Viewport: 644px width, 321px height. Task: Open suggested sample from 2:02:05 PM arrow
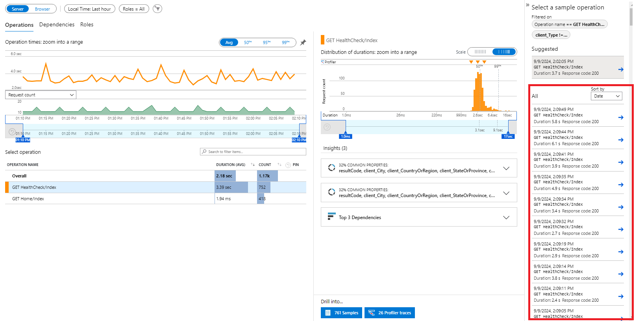[x=621, y=70]
